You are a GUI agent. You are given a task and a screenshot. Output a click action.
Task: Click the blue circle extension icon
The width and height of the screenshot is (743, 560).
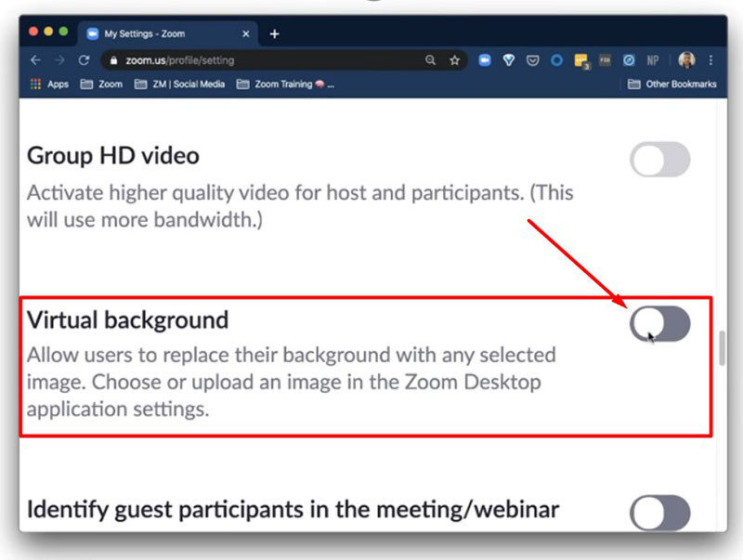[556, 60]
